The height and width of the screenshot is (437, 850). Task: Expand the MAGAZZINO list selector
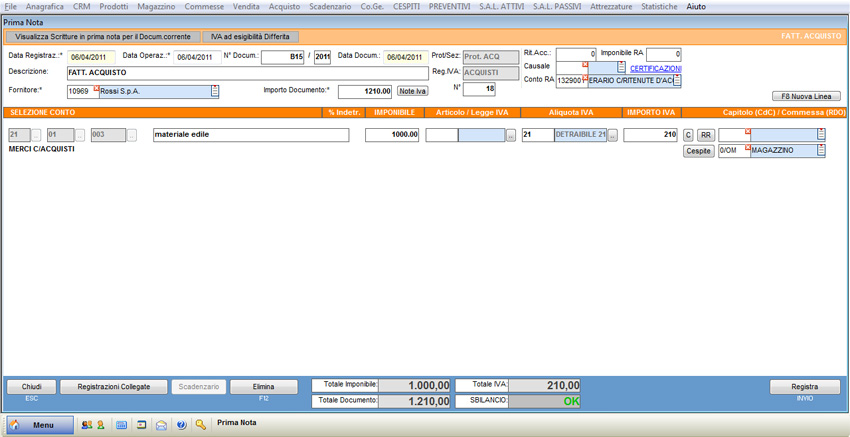pyautogui.click(x=820, y=151)
